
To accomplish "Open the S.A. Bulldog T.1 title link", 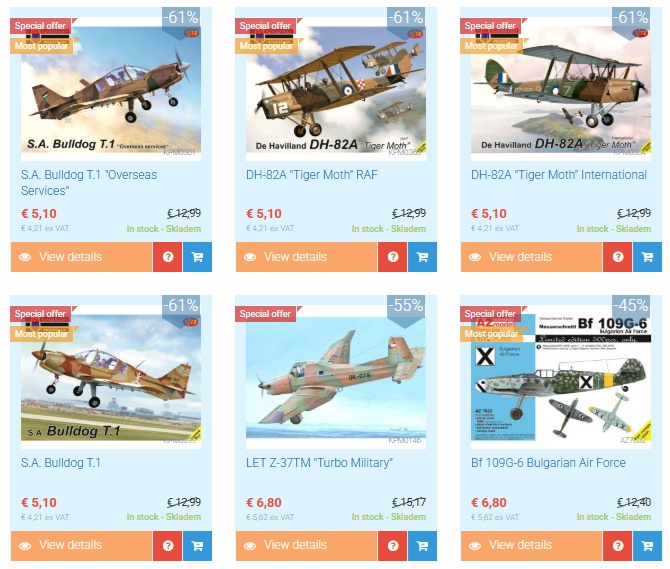I will pos(61,463).
